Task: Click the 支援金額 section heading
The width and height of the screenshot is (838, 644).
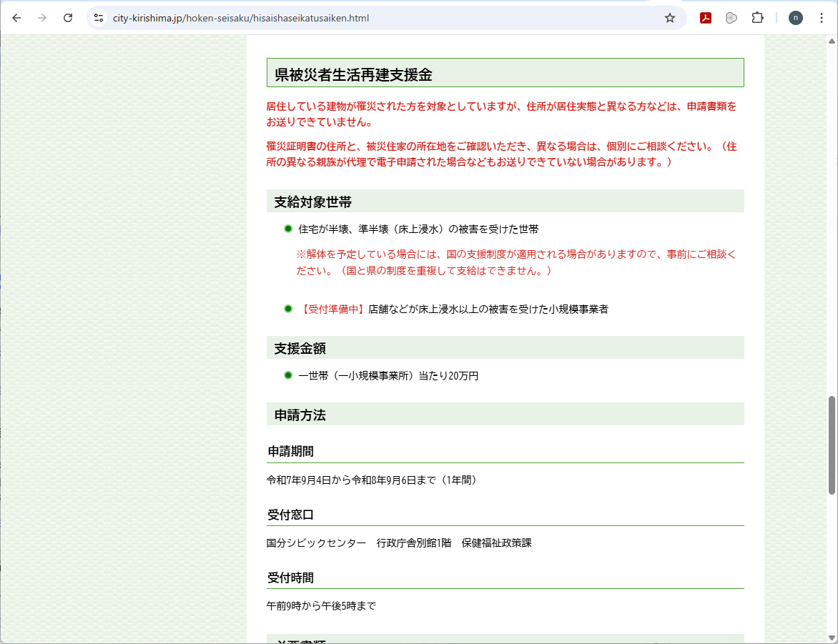Action: (300, 349)
